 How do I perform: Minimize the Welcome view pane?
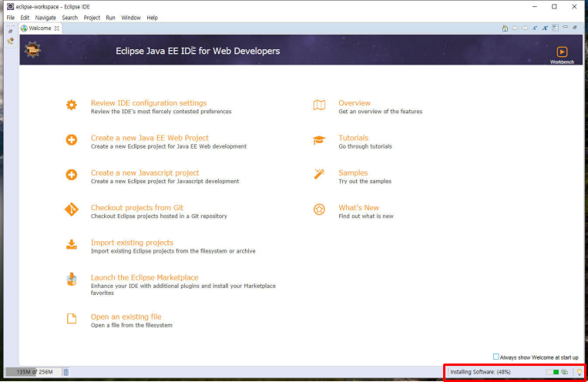565,27
